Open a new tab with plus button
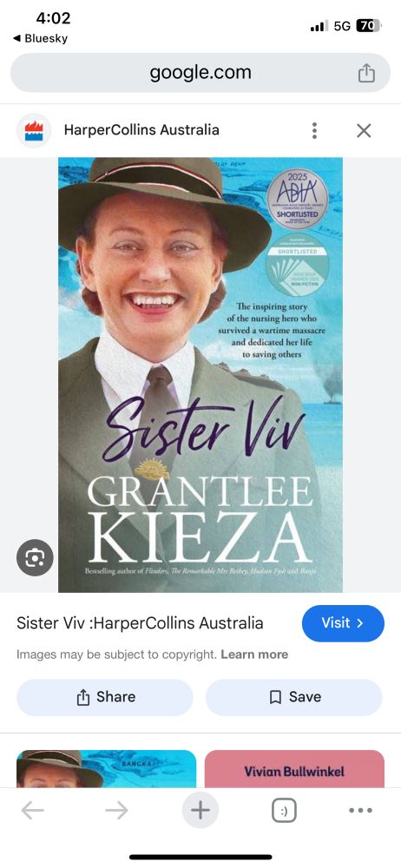 tap(200, 811)
